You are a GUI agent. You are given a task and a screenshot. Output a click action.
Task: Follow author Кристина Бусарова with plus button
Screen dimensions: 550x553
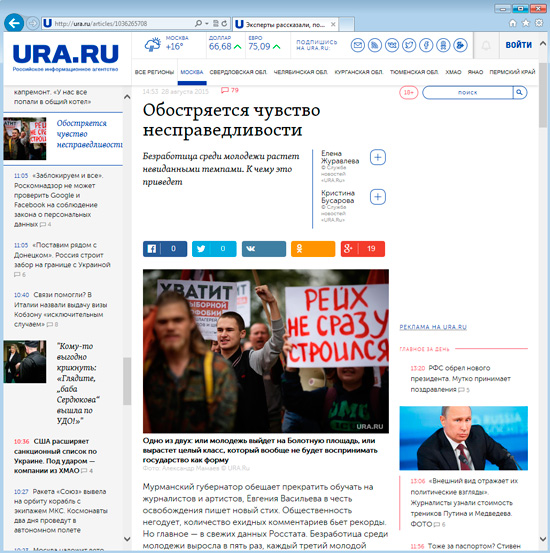pos(377,197)
